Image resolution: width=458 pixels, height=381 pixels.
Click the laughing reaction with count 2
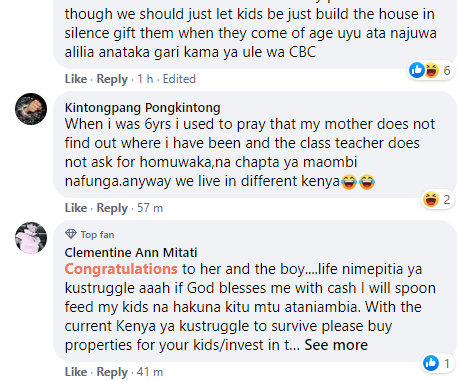point(431,199)
